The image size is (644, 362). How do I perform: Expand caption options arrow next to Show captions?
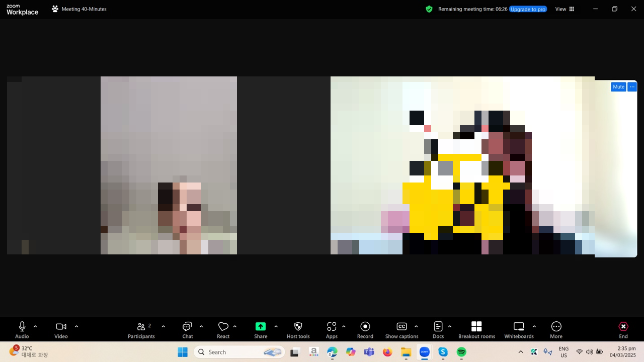pyautogui.click(x=416, y=327)
